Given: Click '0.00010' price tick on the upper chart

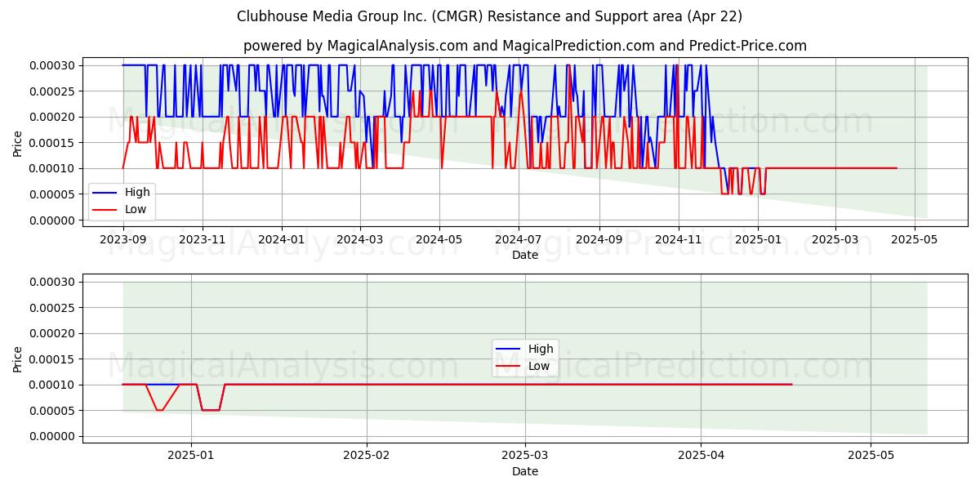Looking at the screenshot, I should [52, 168].
